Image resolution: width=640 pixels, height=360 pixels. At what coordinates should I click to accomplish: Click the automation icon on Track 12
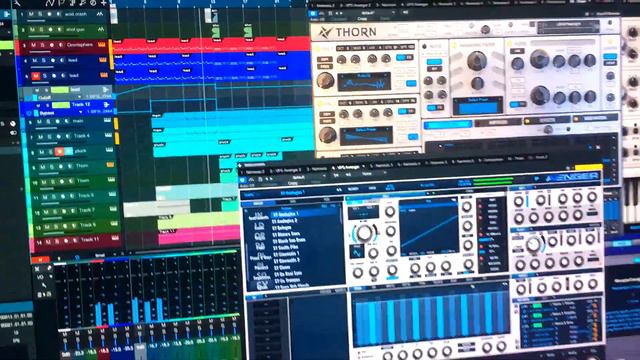[107, 104]
